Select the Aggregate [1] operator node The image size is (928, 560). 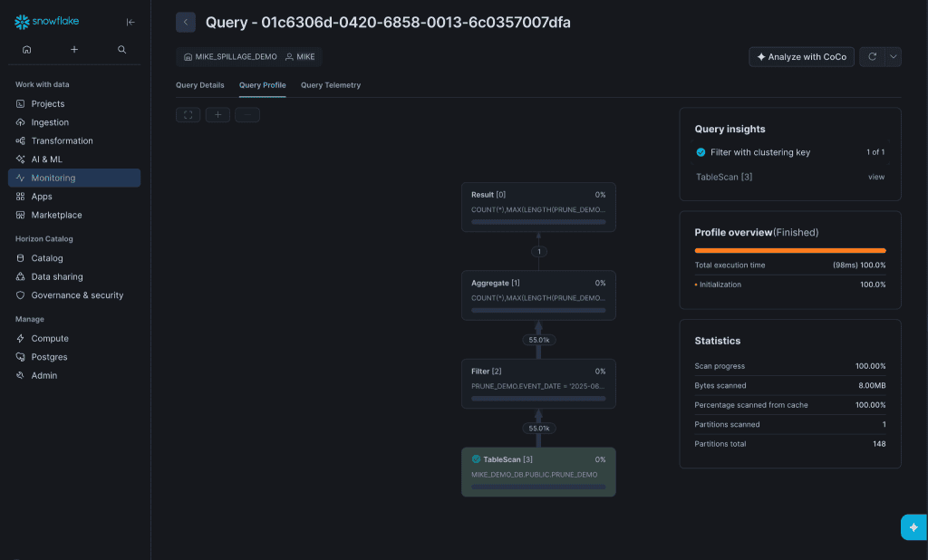click(x=538, y=295)
